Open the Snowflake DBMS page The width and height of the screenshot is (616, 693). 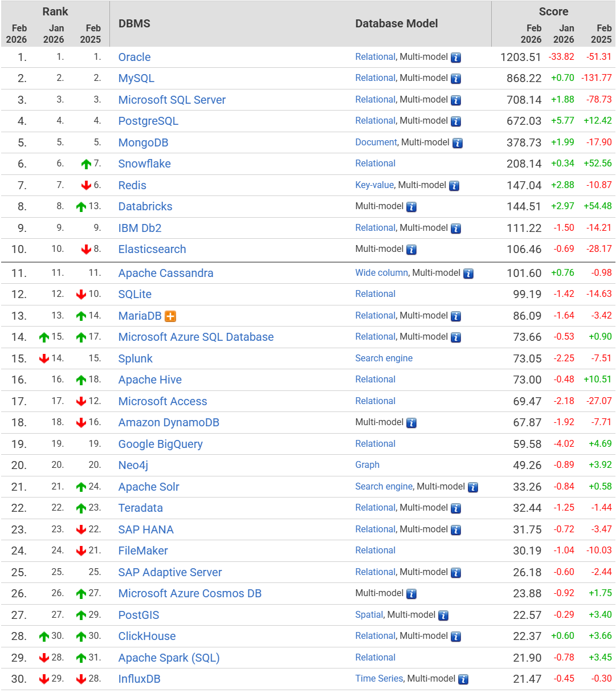[144, 164]
